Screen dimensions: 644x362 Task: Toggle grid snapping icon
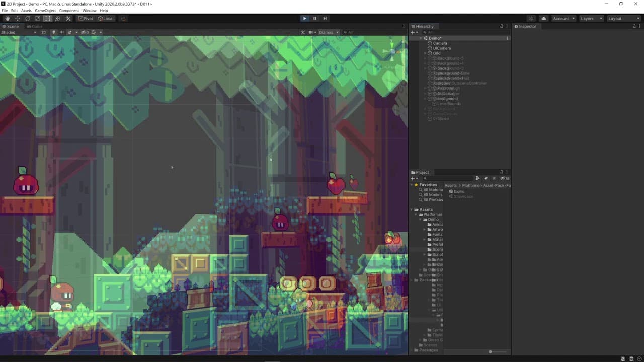coord(123,18)
